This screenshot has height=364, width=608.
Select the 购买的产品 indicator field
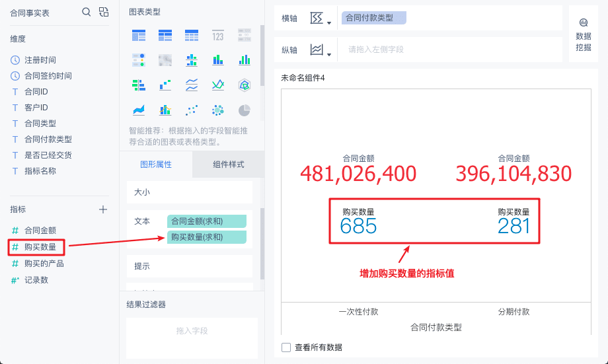pyautogui.click(x=44, y=264)
